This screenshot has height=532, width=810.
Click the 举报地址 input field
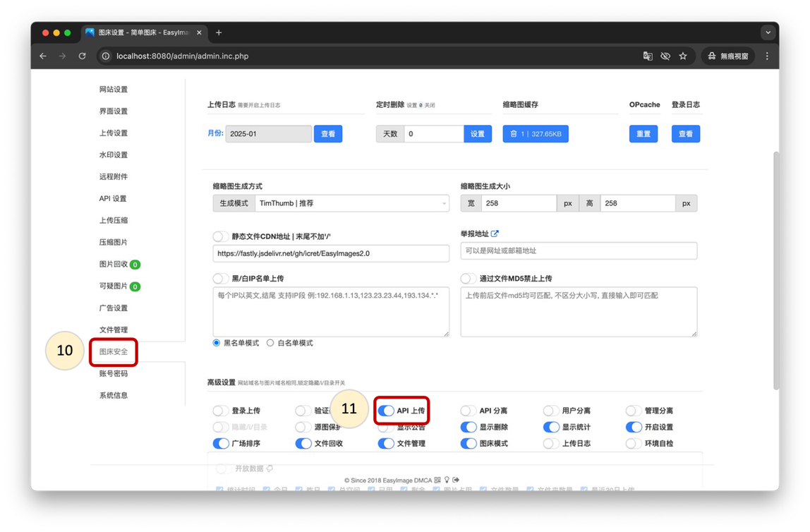(579, 250)
